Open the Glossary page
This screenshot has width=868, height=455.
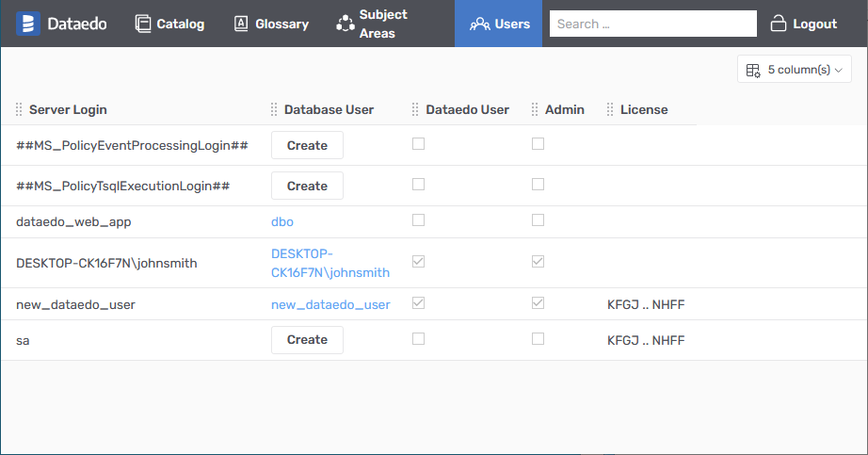point(270,24)
